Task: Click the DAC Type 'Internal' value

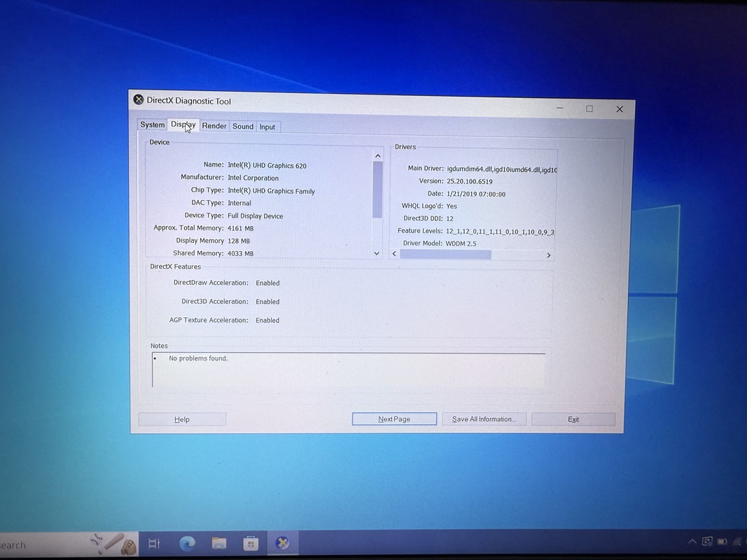Action: pos(239,203)
